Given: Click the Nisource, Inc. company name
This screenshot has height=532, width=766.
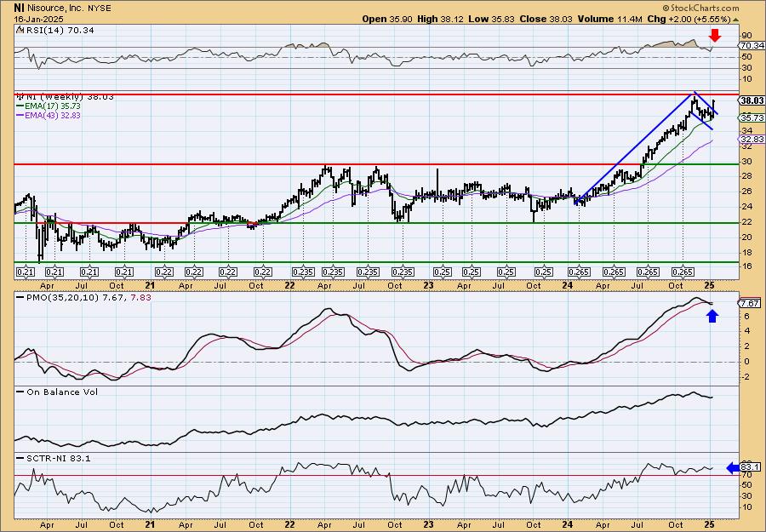Looking at the screenshot, I should point(54,9).
